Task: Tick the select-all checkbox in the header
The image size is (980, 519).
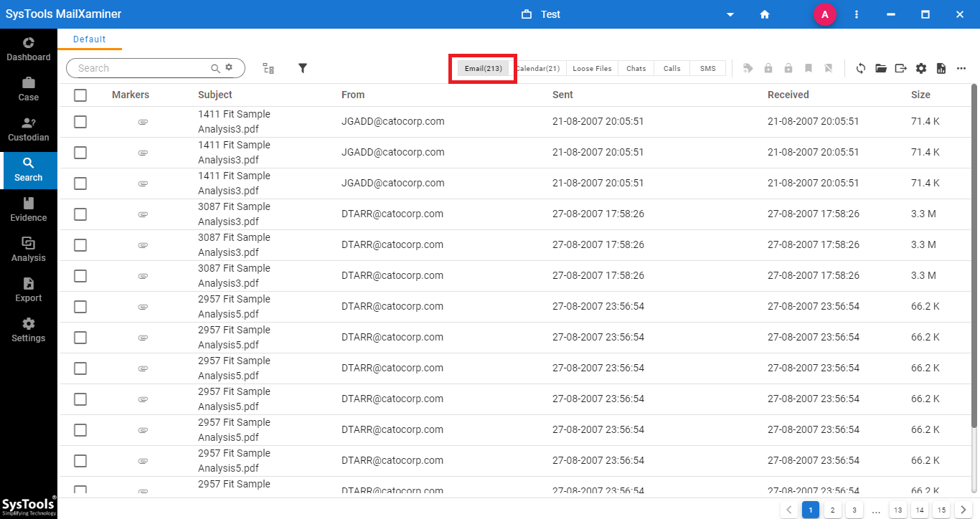Action: [x=80, y=95]
